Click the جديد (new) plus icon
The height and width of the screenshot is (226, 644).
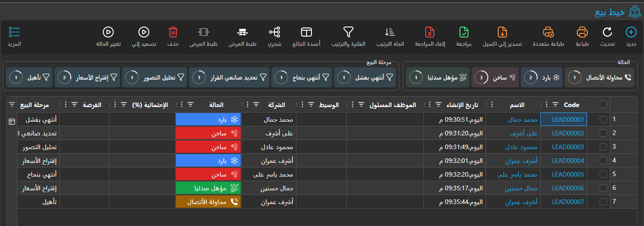[631, 32]
